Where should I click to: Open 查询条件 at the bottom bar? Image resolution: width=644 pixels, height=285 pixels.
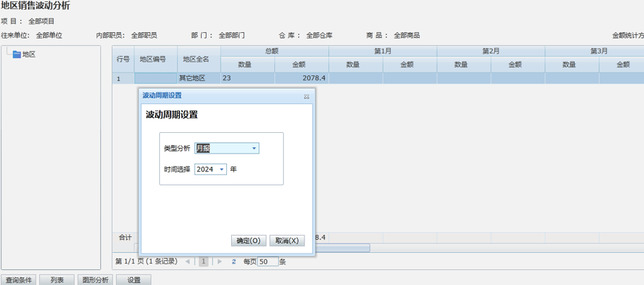[x=19, y=280]
